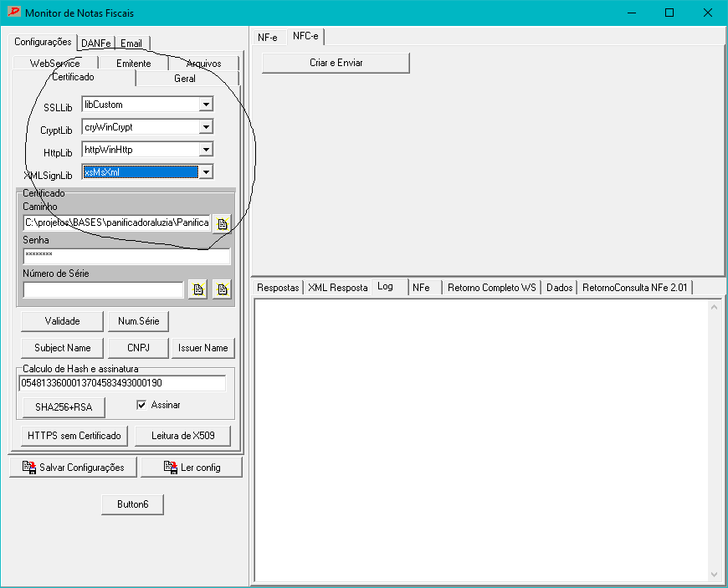The width and height of the screenshot is (728, 588).
Task: Switch to the Geral tab
Action: pos(185,79)
